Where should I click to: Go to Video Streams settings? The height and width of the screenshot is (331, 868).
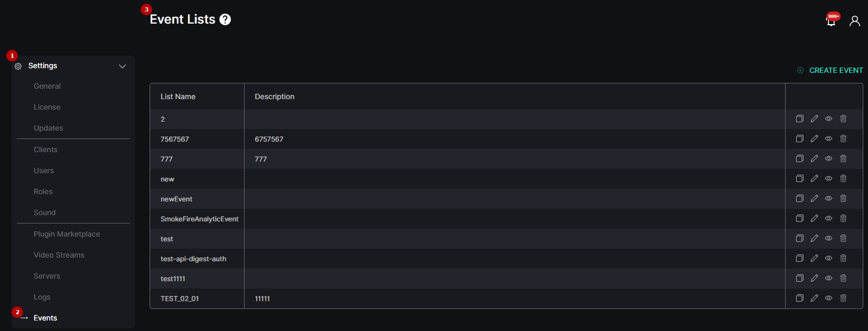[59, 255]
